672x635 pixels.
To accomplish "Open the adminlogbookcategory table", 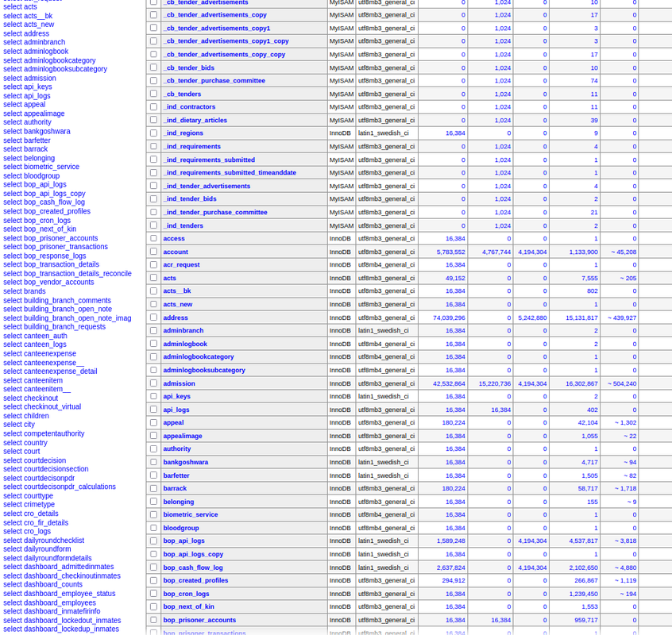I will point(199,356).
